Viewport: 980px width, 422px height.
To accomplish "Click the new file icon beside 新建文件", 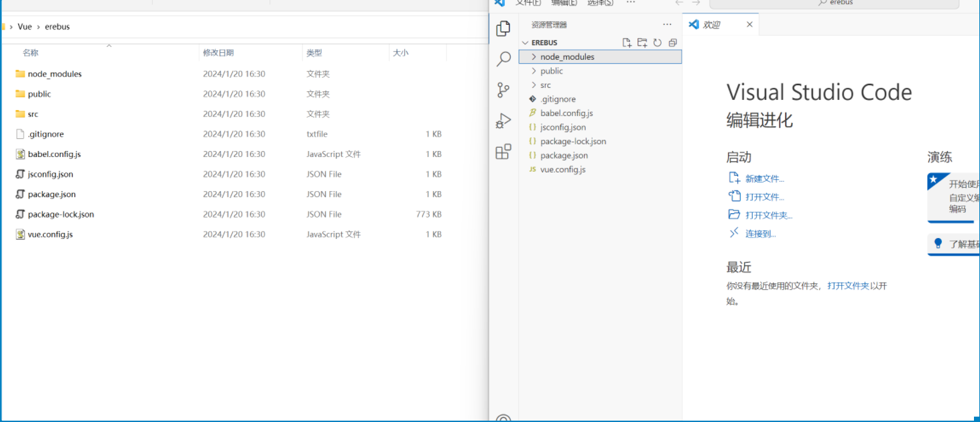I will pyautogui.click(x=734, y=178).
